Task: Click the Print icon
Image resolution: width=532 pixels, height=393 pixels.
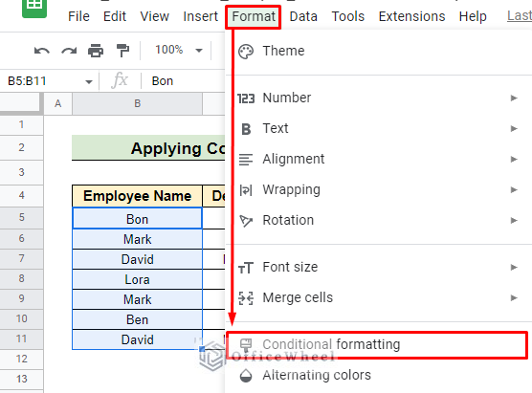Action: coord(96,51)
